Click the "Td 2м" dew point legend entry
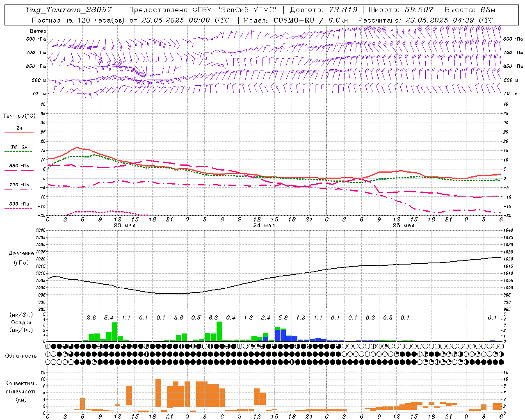 (19, 147)
